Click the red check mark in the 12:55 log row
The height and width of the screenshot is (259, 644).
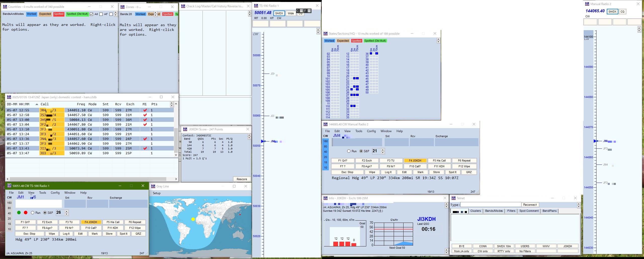145,110
